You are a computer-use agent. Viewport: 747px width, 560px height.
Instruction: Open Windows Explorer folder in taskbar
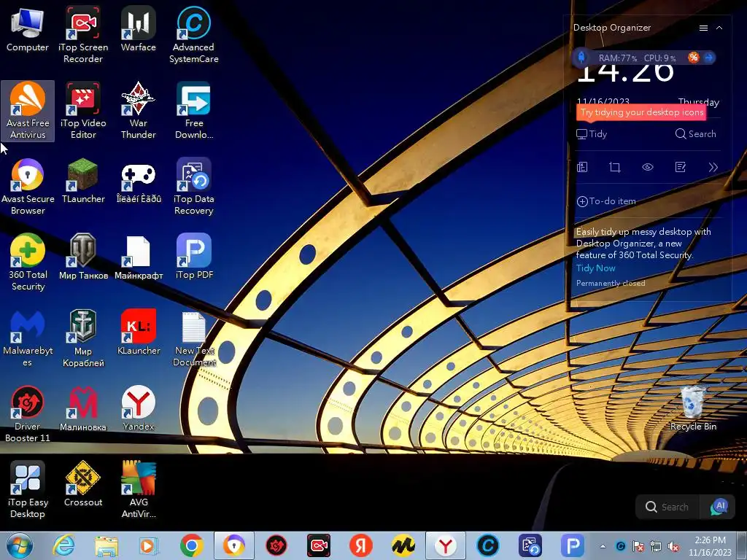tap(107, 546)
